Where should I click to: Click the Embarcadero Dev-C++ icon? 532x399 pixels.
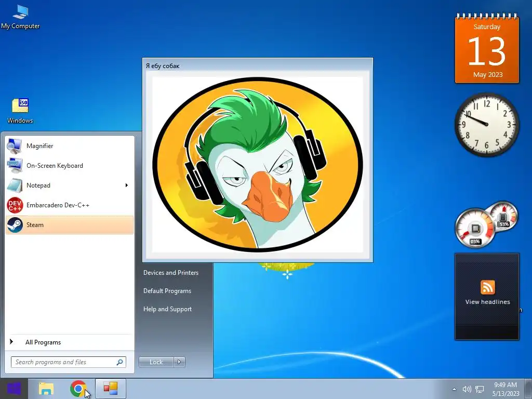[x=15, y=205]
